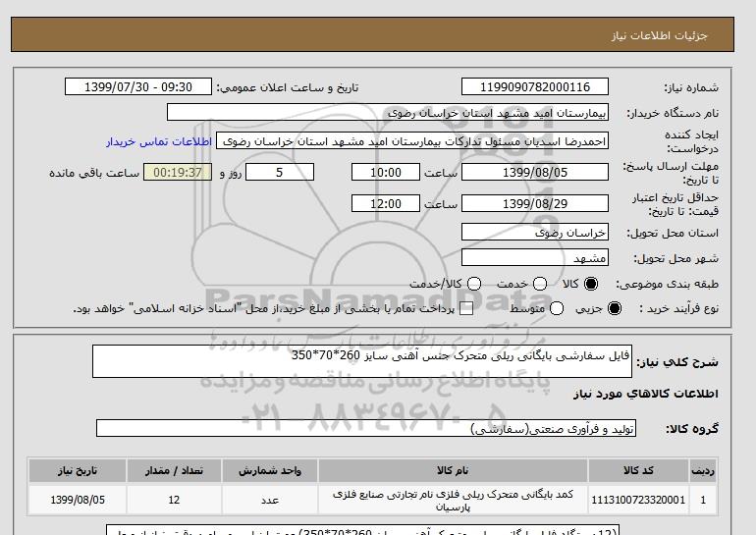Click the واحد شمارش column header
The width and height of the screenshot is (756, 535).
(x=270, y=470)
